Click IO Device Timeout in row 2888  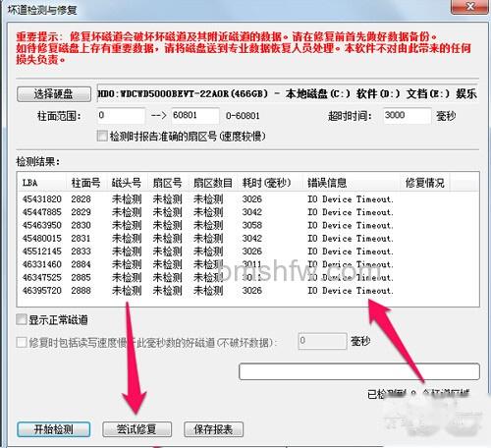(x=351, y=290)
